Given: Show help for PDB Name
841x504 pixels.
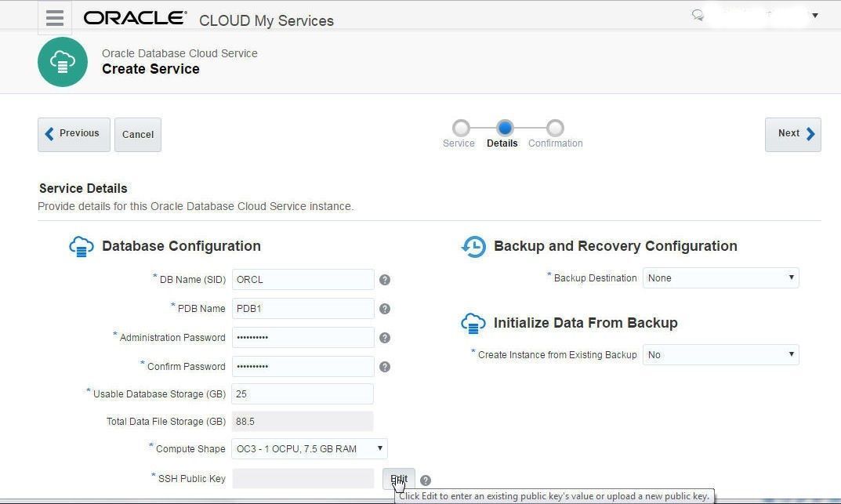Looking at the screenshot, I should point(385,309).
